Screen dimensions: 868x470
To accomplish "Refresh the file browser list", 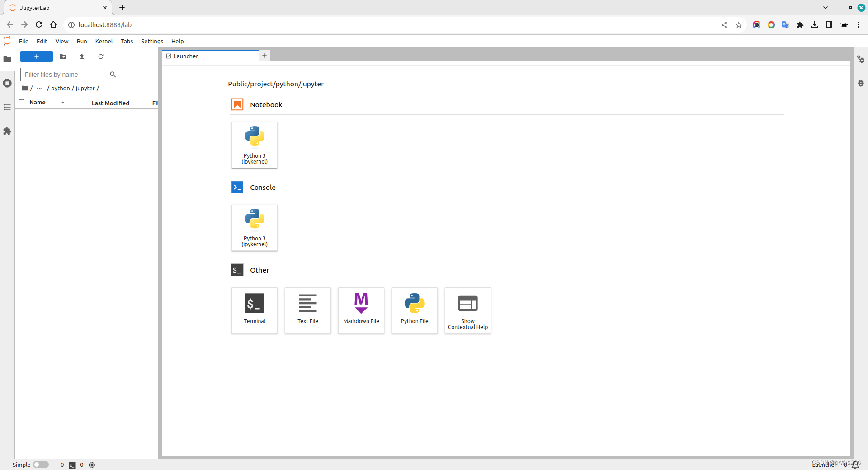I will (x=101, y=56).
